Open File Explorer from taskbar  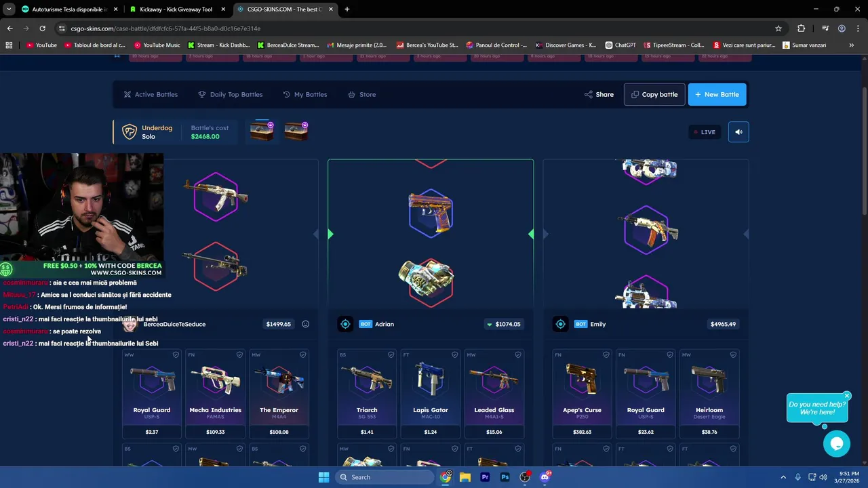coord(465,477)
